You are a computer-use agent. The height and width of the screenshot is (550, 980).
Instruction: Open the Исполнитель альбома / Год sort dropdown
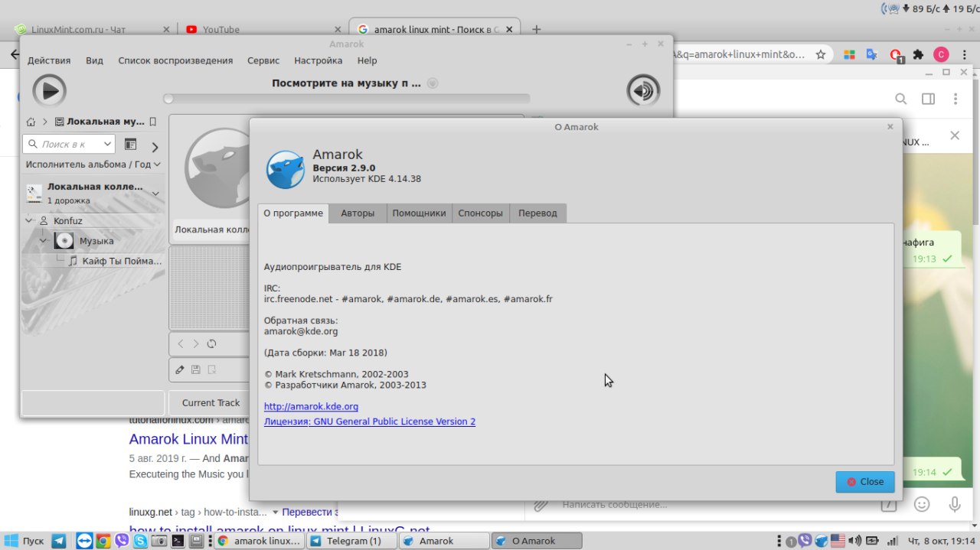[93, 164]
